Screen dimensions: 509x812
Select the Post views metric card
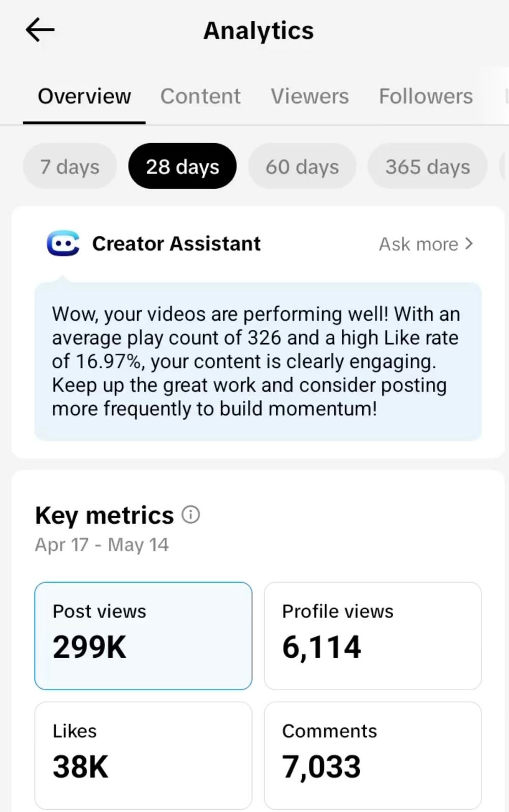click(143, 636)
